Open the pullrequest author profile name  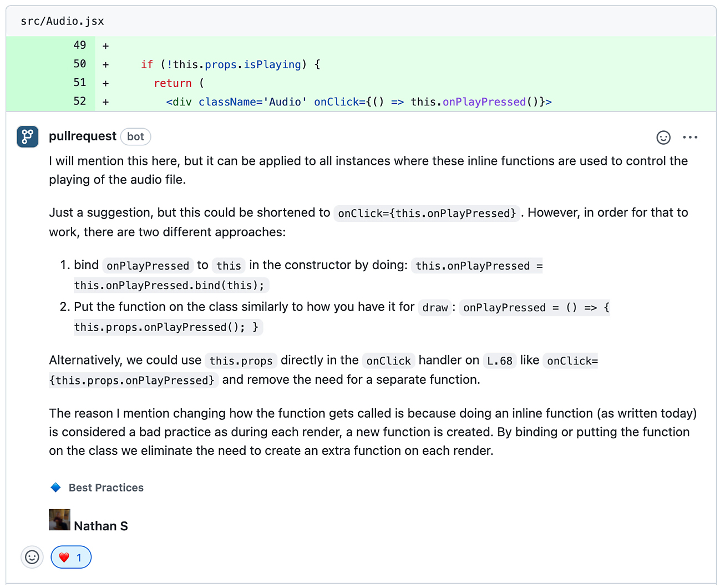pyautogui.click(x=83, y=136)
